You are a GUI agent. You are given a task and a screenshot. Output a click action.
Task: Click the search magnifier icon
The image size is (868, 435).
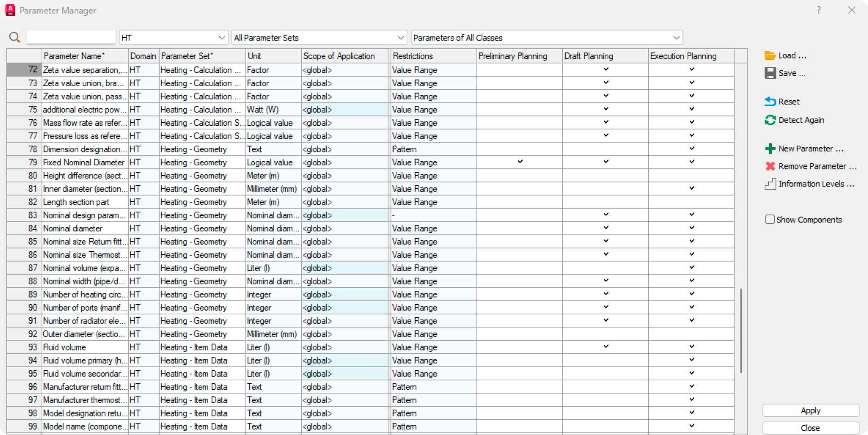[x=15, y=38]
